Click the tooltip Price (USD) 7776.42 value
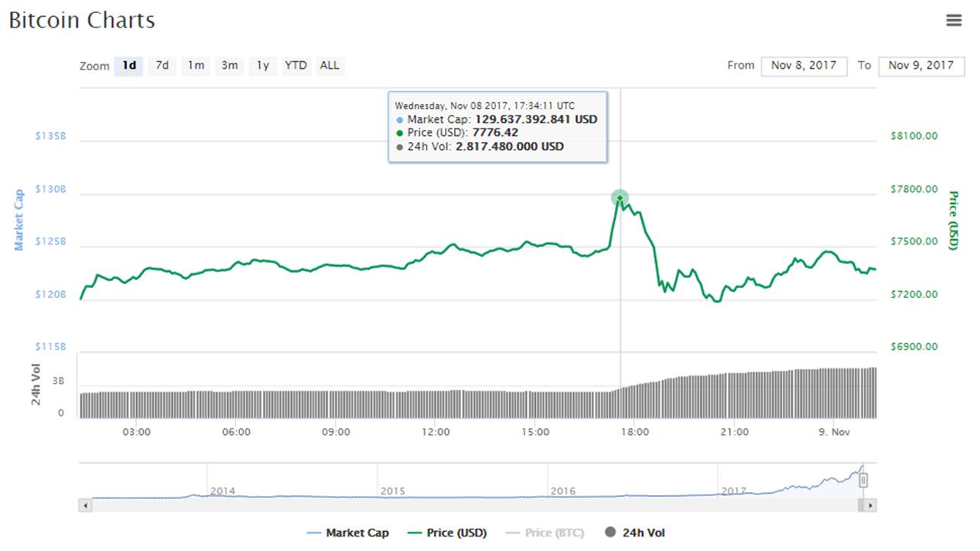This screenshot has width=980, height=551. coord(496,133)
